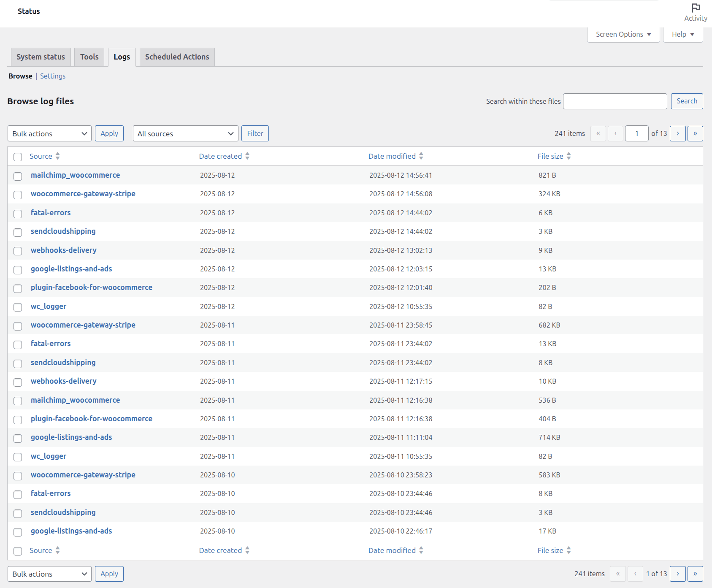Open the All sources filter dropdown
This screenshot has height=588, width=712.
tap(185, 133)
